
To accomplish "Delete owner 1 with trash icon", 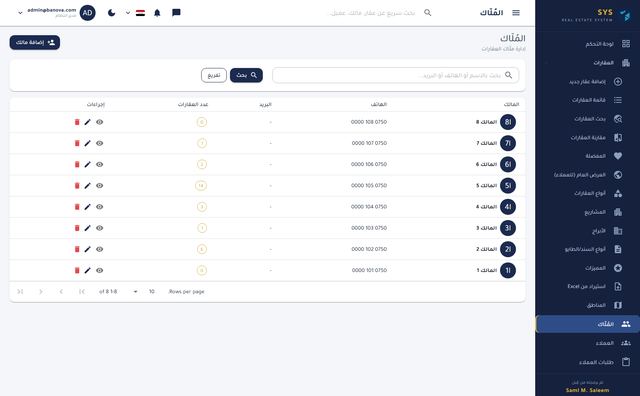I will (x=77, y=271).
